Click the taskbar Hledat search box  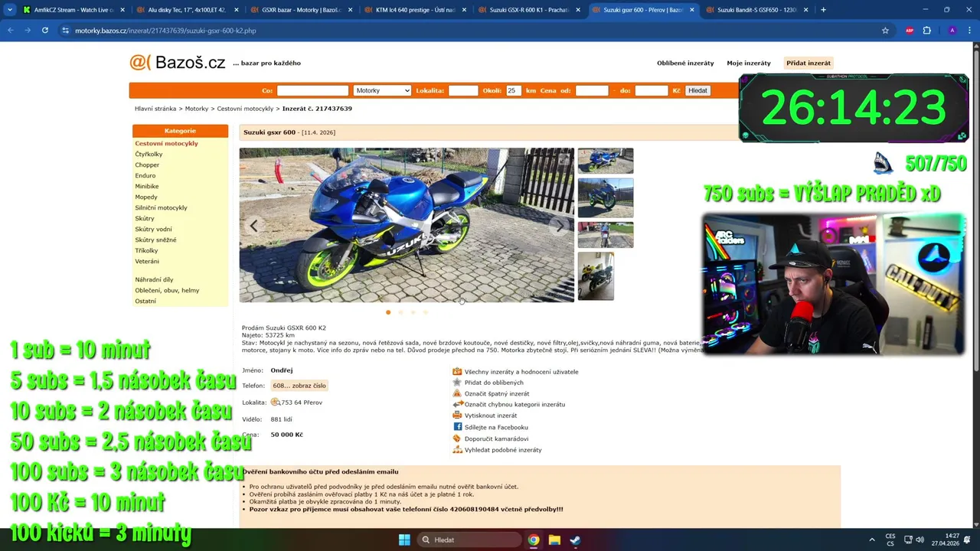click(469, 540)
